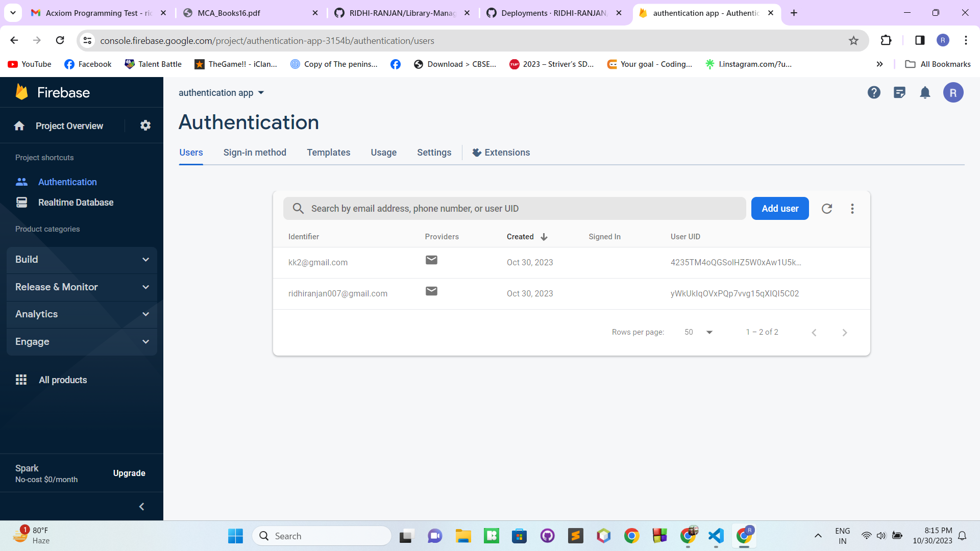
Task: Open Visual Studio Code from taskbar
Action: click(x=716, y=536)
